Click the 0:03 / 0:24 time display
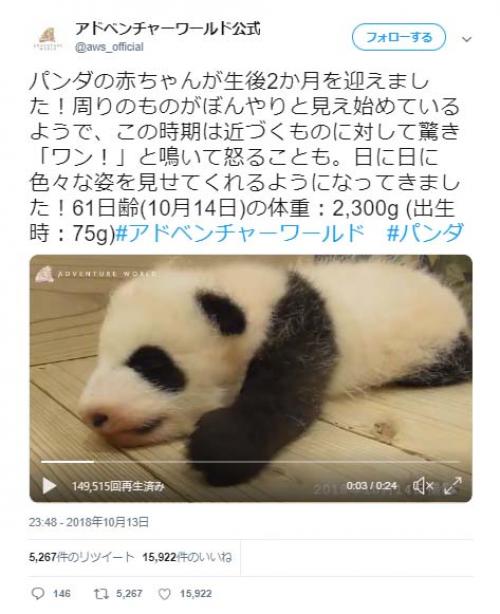Viewport: 500px width, 614px height. [x=371, y=486]
